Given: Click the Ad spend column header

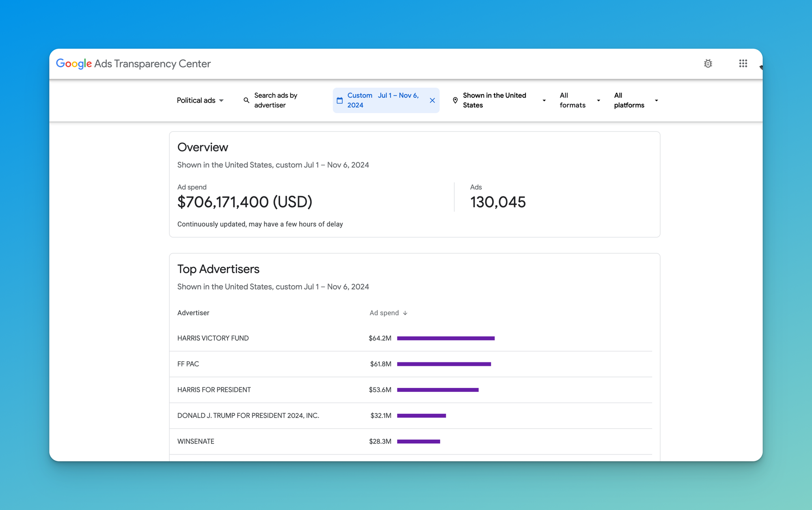Looking at the screenshot, I should pyautogui.click(x=384, y=313).
